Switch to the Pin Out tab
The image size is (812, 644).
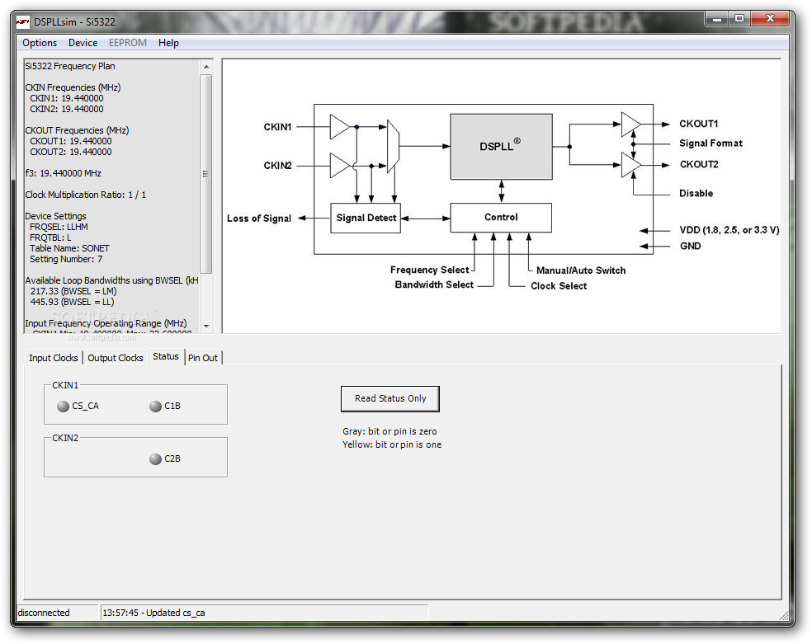(203, 358)
